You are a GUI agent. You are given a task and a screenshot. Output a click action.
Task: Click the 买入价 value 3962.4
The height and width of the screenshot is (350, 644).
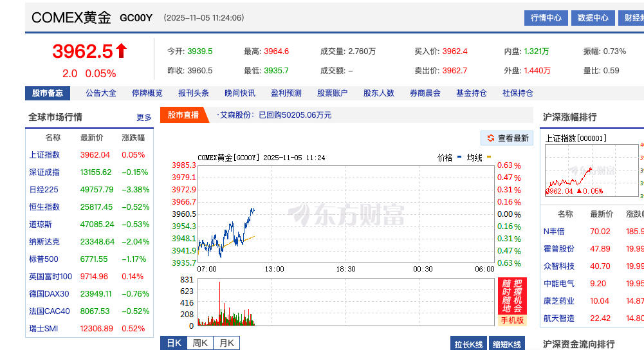[x=455, y=51]
